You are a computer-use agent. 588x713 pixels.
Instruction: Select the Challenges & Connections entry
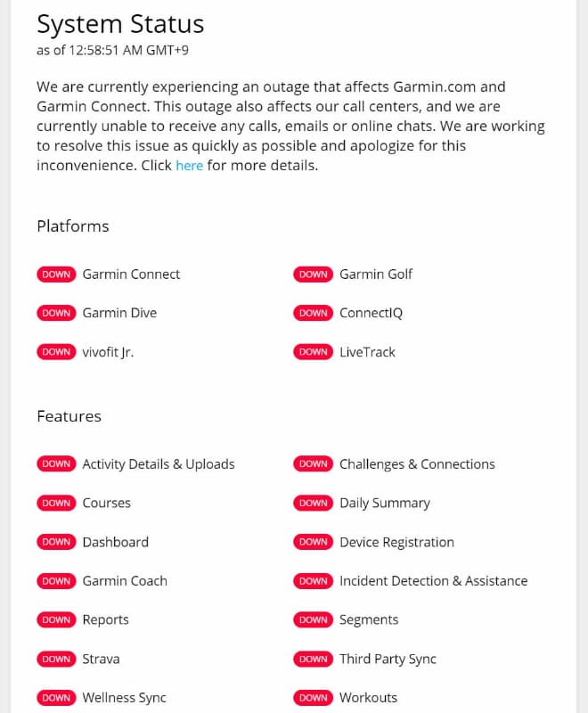pos(417,464)
